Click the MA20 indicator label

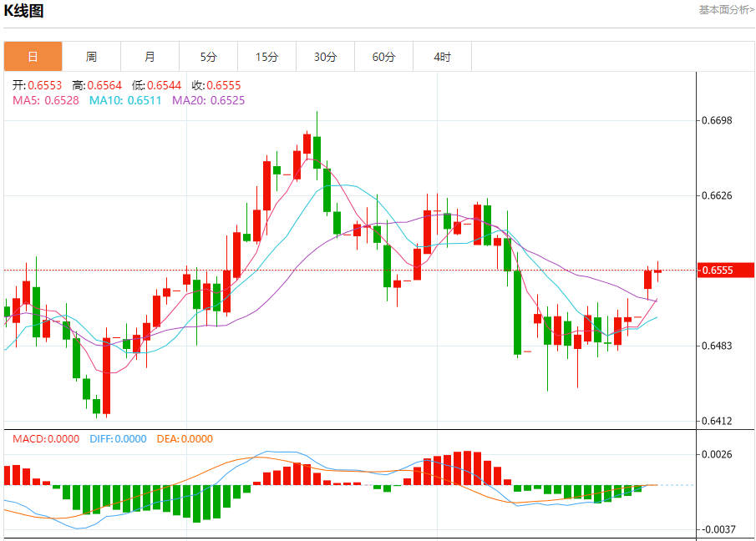point(208,100)
